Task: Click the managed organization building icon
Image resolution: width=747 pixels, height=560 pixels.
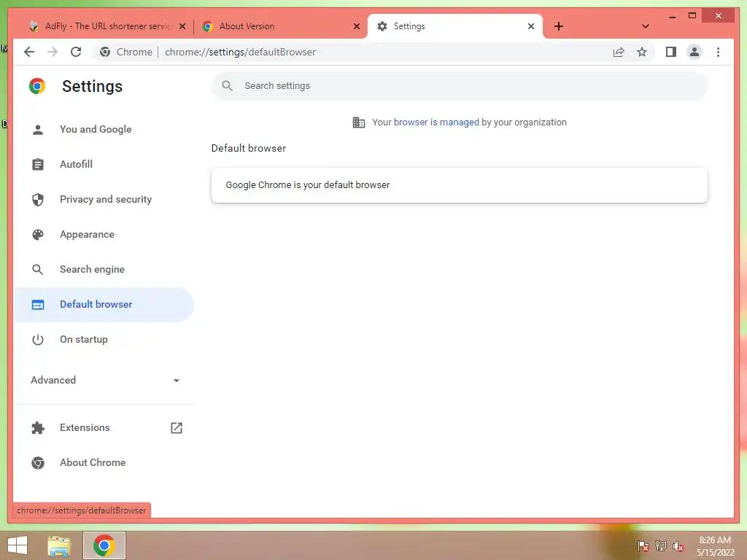Action: click(x=359, y=122)
